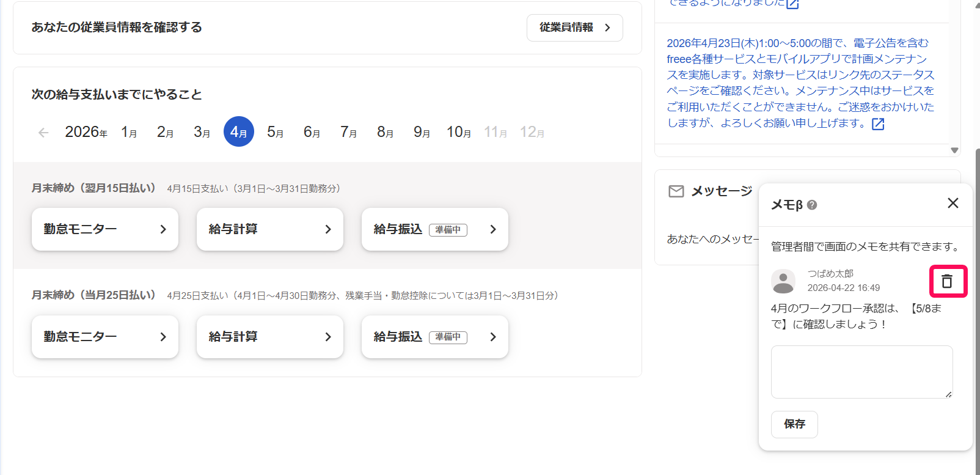Open the freee maintenance announcement link
980x475 pixels.
coord(800,83)
